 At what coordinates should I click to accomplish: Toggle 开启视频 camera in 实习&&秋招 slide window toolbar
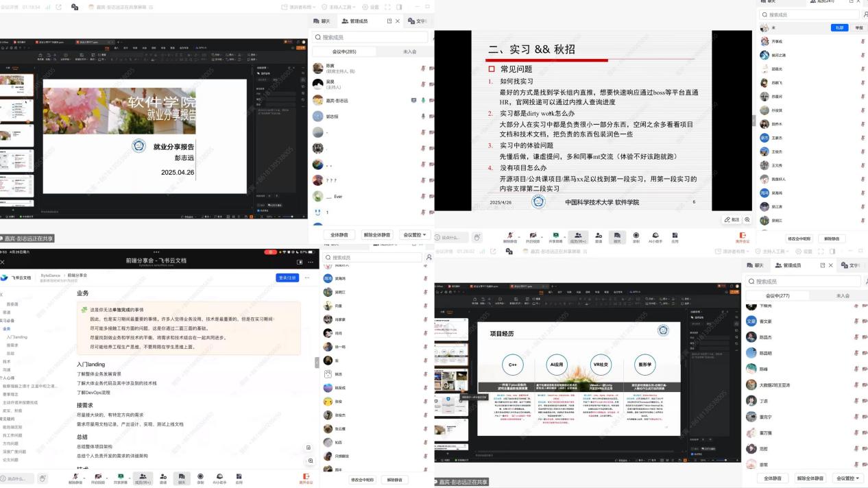[x=532, y=237]
